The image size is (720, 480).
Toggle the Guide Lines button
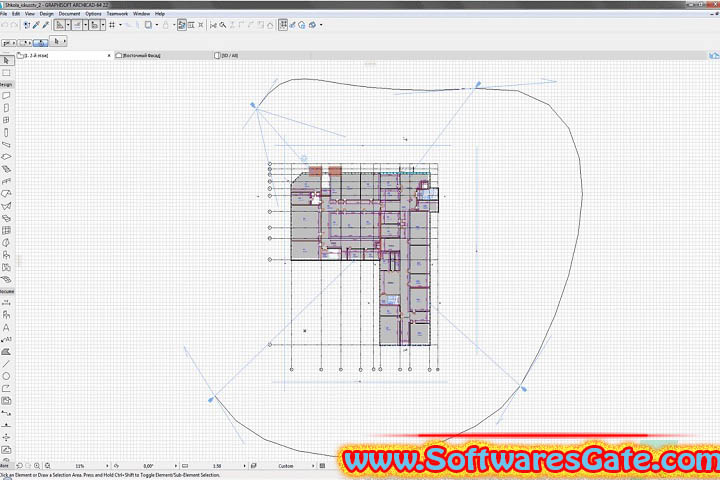pos(60,25)
